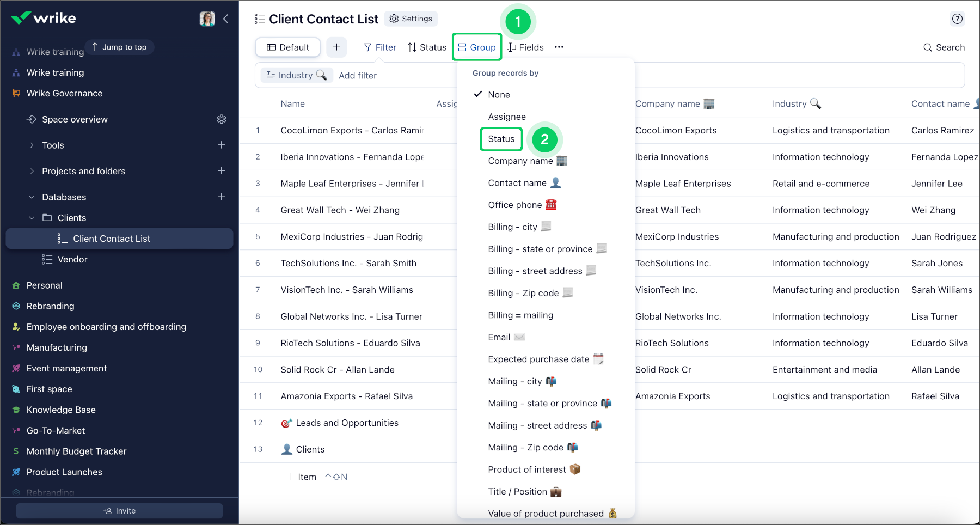The height and width of the screenshot is (525, 980).
Task: Click the Client Contact List title icon
Action: pyautogui.click(x=260, y=19)
